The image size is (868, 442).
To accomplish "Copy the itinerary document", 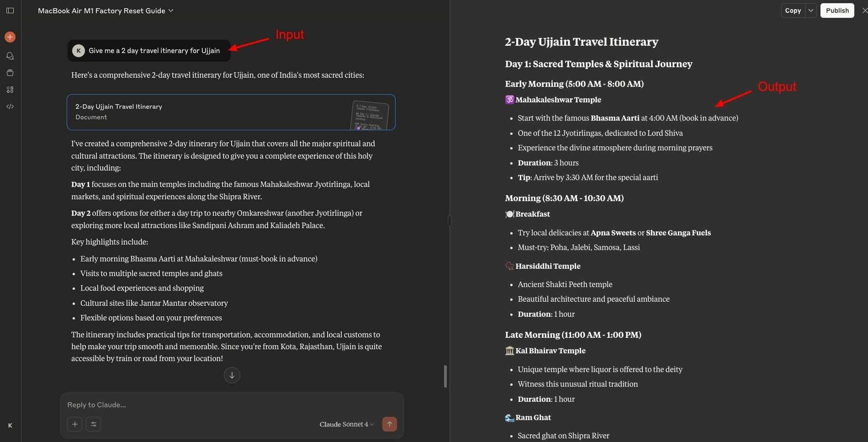I will (793, 11).
